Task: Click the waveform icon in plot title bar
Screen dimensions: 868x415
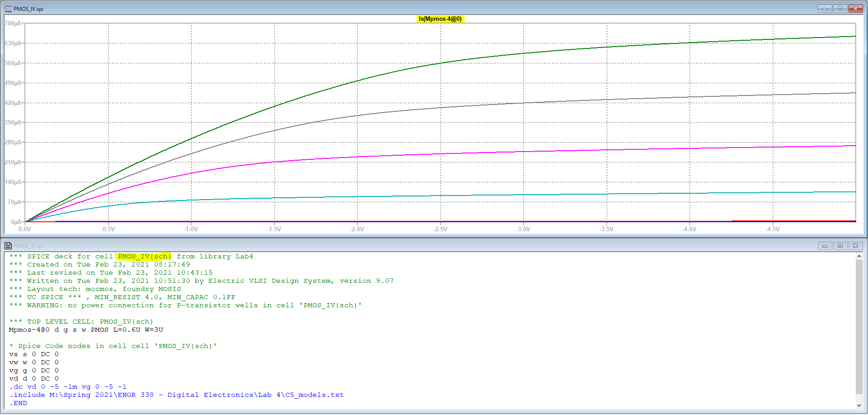Action: point(8,9)
